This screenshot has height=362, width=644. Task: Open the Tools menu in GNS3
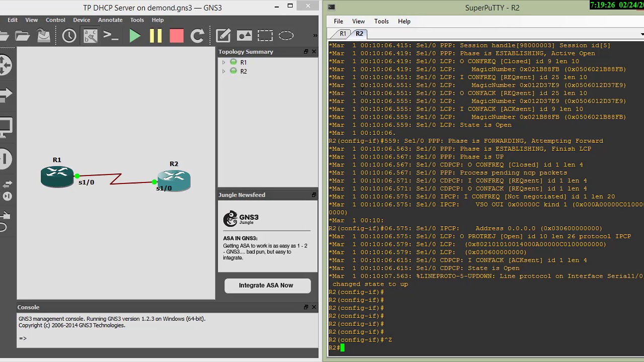(137, 20)
